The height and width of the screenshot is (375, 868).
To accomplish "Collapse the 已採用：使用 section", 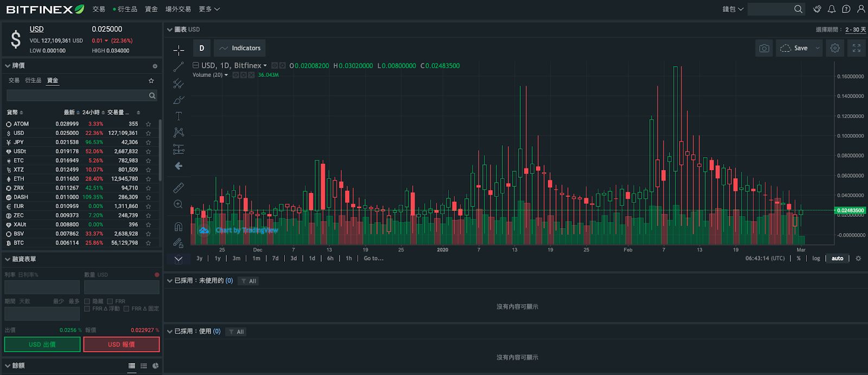I will 170,331.
